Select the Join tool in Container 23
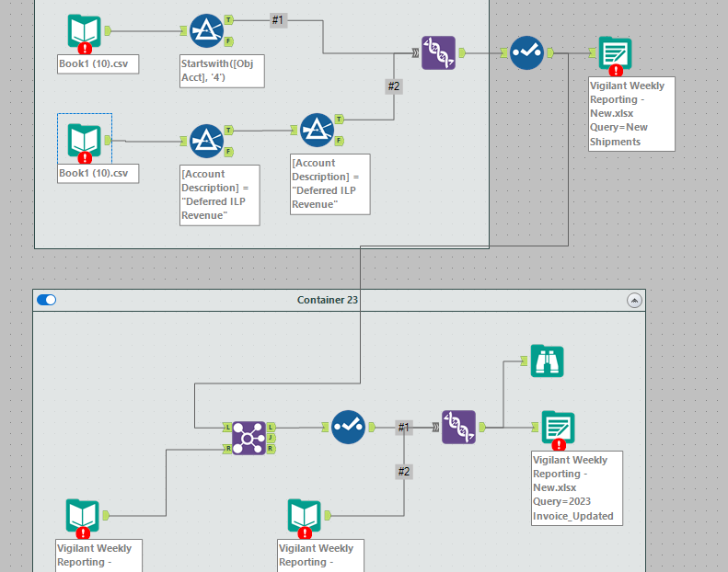This screenshot has width=728, height=572. (248, 438)
